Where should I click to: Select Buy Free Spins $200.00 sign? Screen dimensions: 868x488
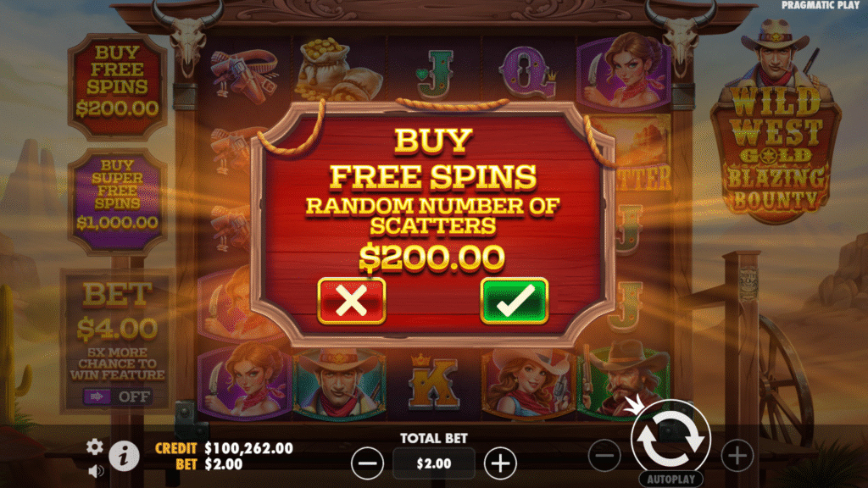tap(117, 86)
